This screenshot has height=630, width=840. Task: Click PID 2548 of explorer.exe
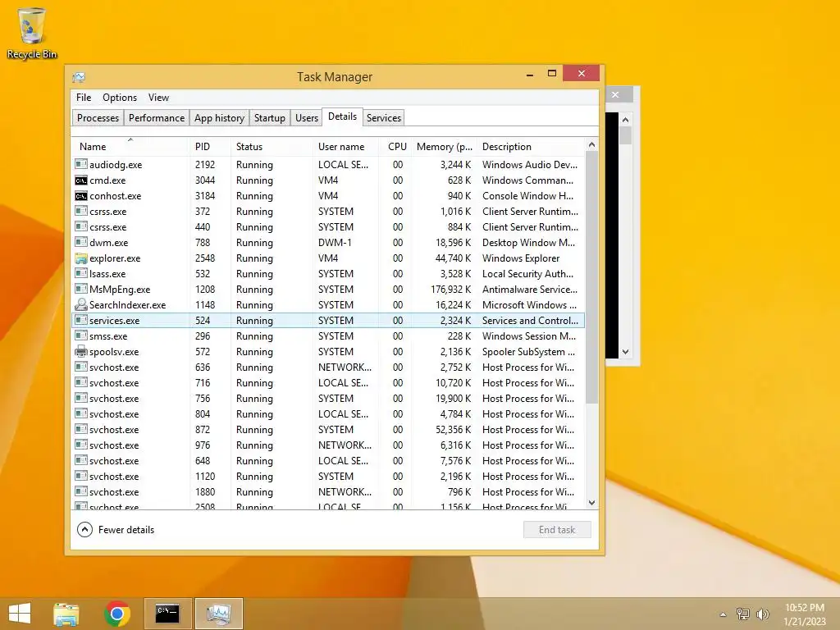point(204,258)
